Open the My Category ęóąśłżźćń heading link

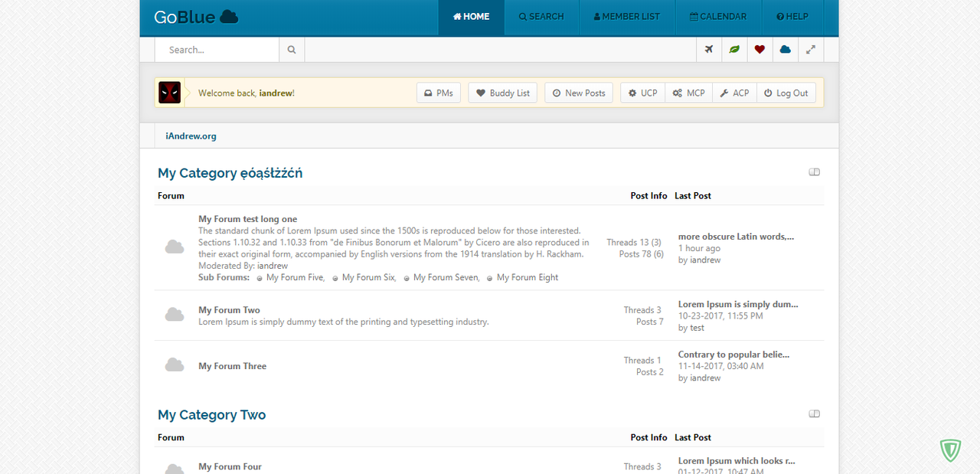click(x=230, y=173)
